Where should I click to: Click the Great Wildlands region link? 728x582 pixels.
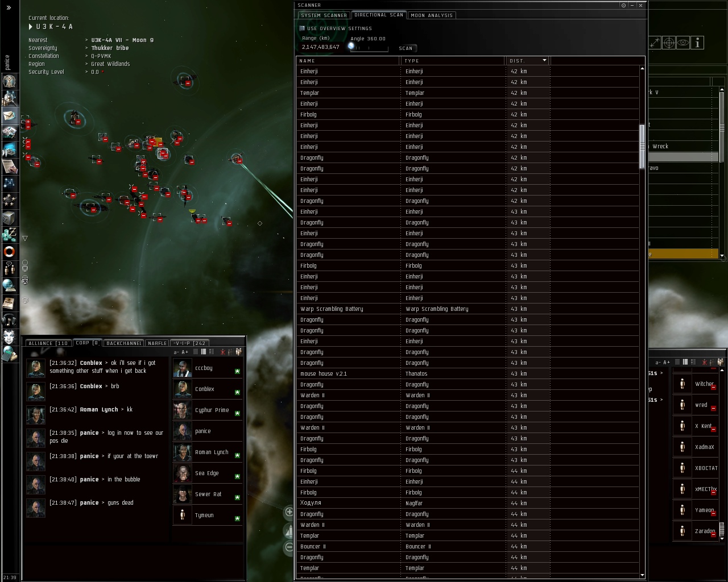click(110, 64)
